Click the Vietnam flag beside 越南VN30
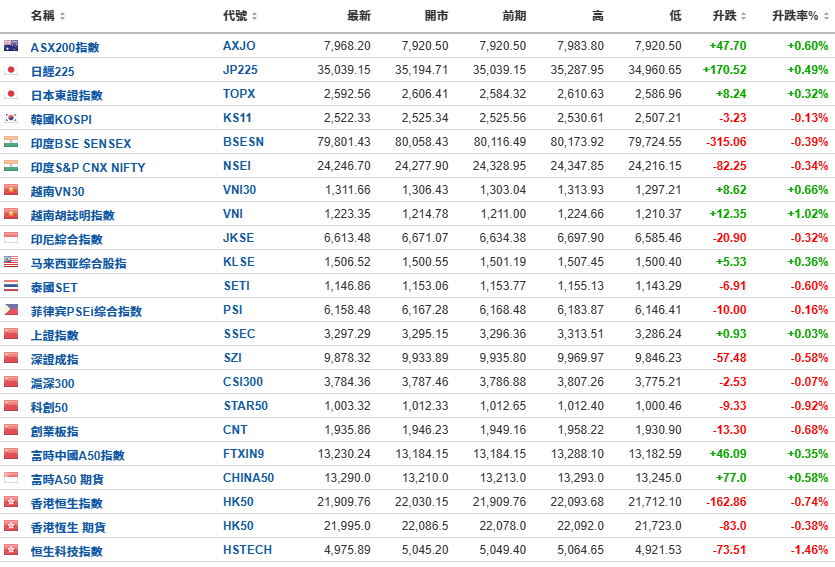The image size is (835, 567). (11, 190)
